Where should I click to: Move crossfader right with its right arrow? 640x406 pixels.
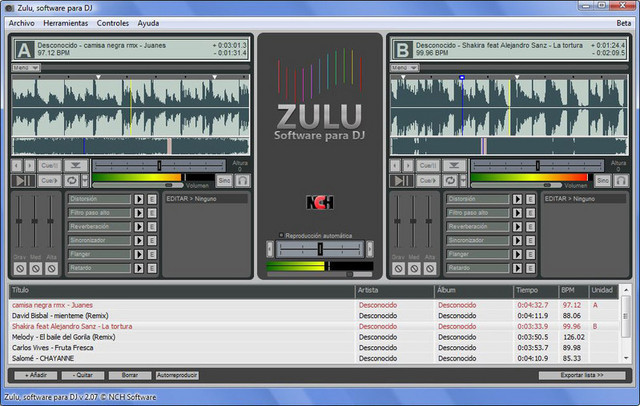click(x=370, y=249)
